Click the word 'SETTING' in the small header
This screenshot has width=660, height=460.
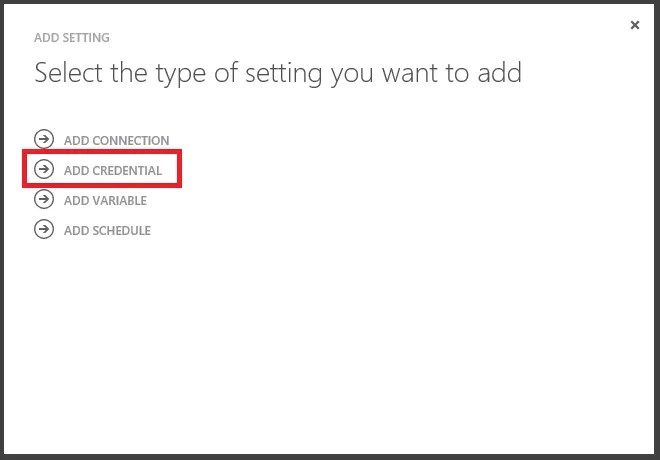pos(86,38)
